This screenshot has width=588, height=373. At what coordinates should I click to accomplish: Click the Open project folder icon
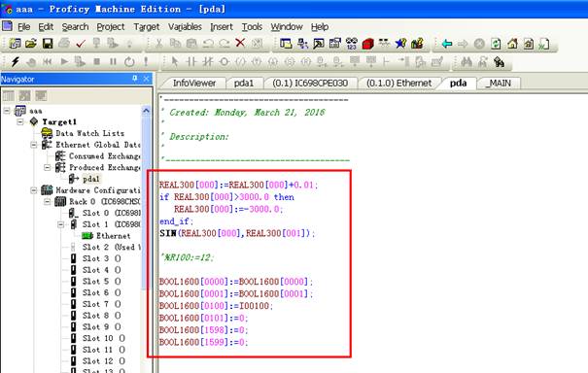[x=31, y=44]
